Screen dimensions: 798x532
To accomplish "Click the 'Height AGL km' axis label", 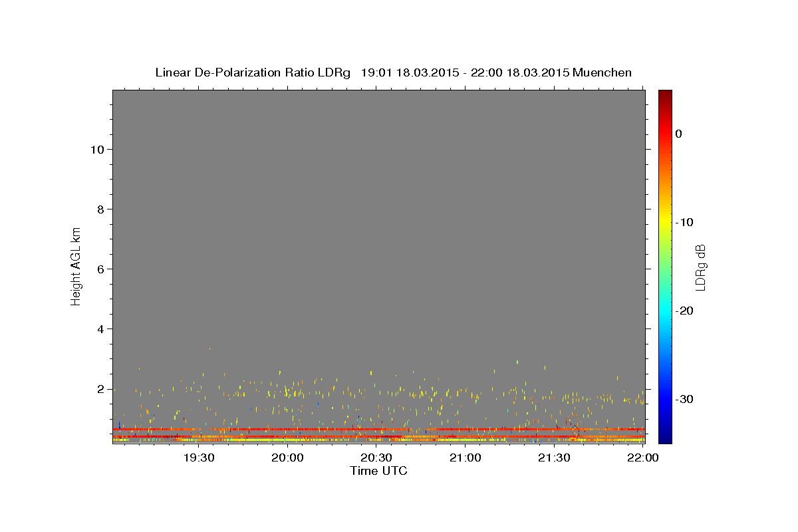I will click(x=76, y=265).
